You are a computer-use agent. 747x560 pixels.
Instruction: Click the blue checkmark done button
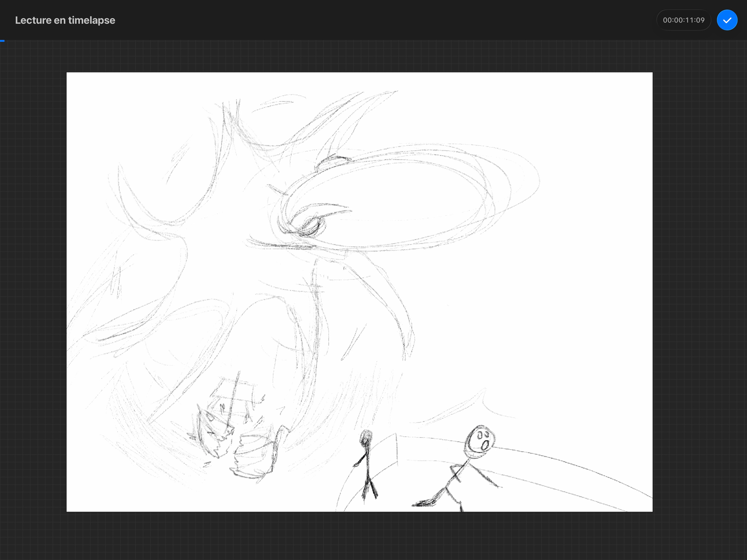pyautogui.click(x=727, y=20)
